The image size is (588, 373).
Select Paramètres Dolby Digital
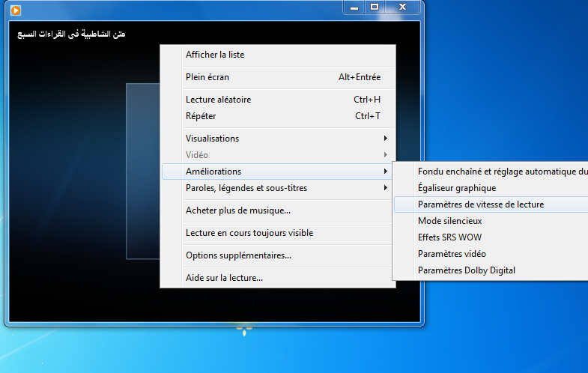[491, 270]
